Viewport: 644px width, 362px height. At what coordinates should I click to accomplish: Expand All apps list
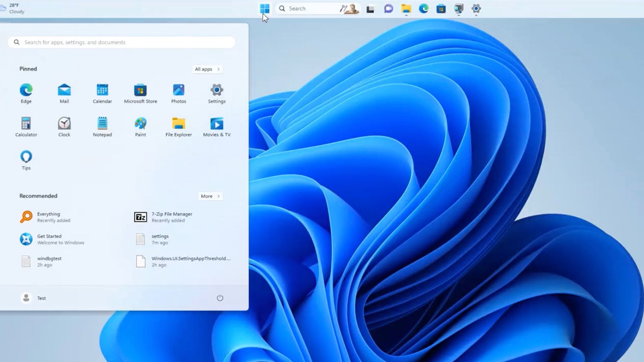207,69
